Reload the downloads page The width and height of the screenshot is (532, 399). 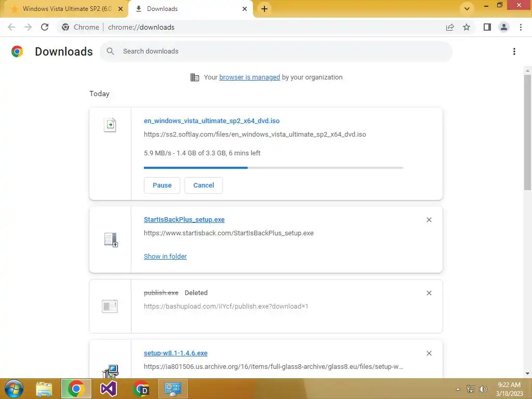coord(45,27)
